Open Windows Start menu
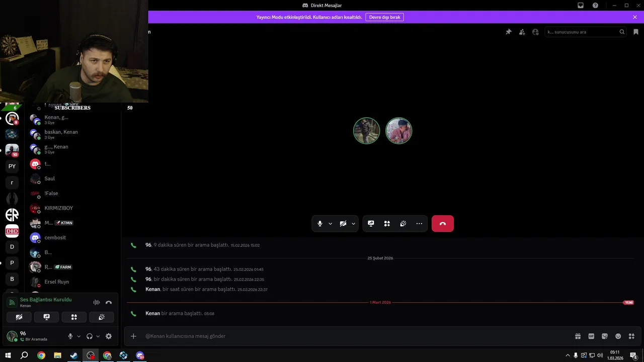The width and height of the screenshot is (644, 362). tap(8, 355)
